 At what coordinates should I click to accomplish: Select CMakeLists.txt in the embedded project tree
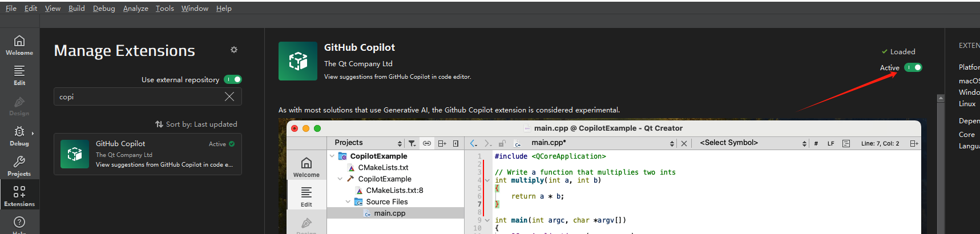click(x=383, y=167)
